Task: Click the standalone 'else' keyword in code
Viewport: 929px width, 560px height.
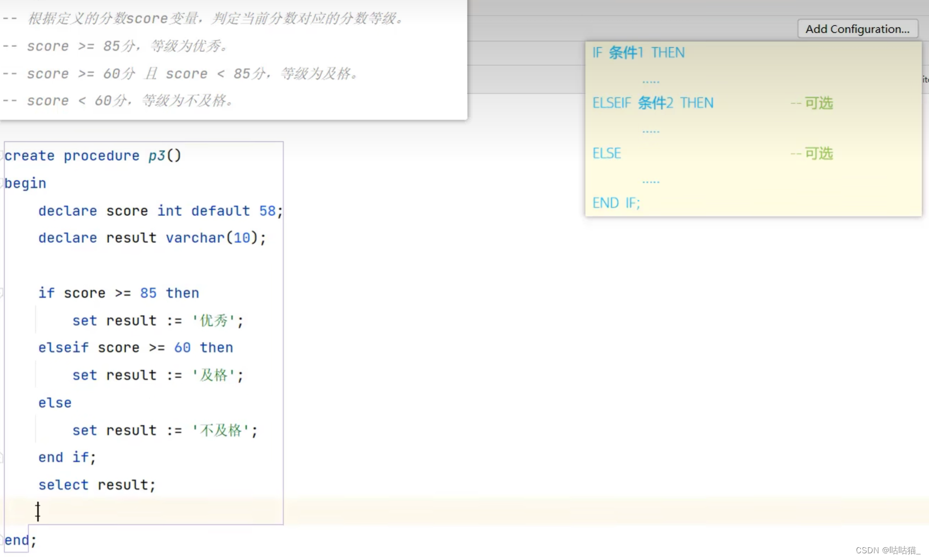Action: (55, 403)
